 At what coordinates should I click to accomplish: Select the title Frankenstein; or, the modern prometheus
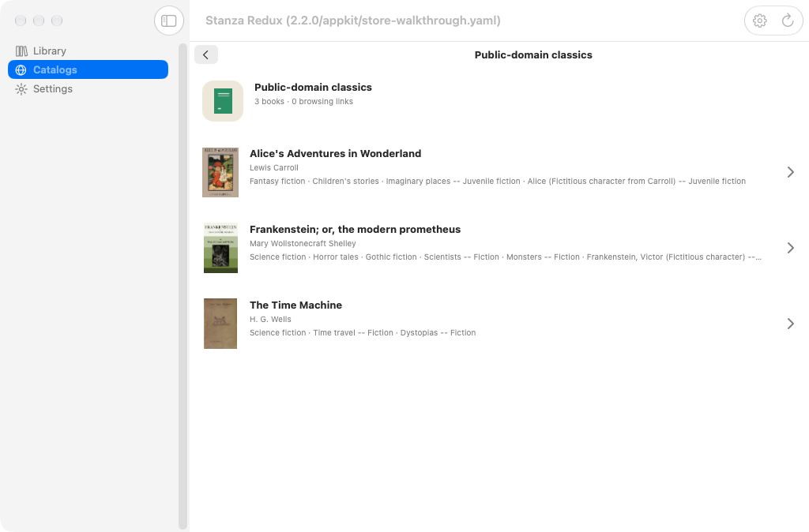pos(355,230)
